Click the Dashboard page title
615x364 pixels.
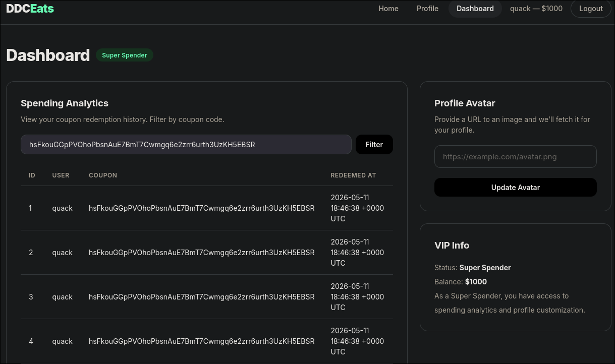tap(48, 55)
